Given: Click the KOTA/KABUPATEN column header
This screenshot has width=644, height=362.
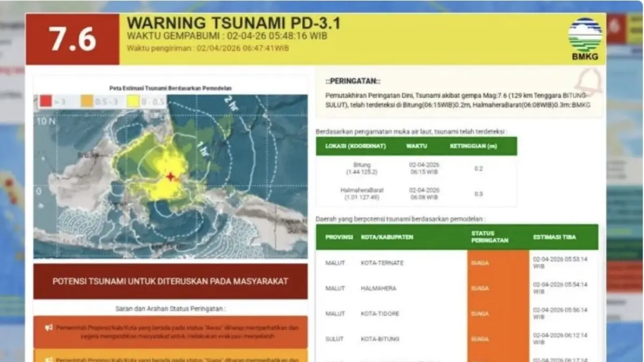Looking at the screenshot, I should pos(387,237).
